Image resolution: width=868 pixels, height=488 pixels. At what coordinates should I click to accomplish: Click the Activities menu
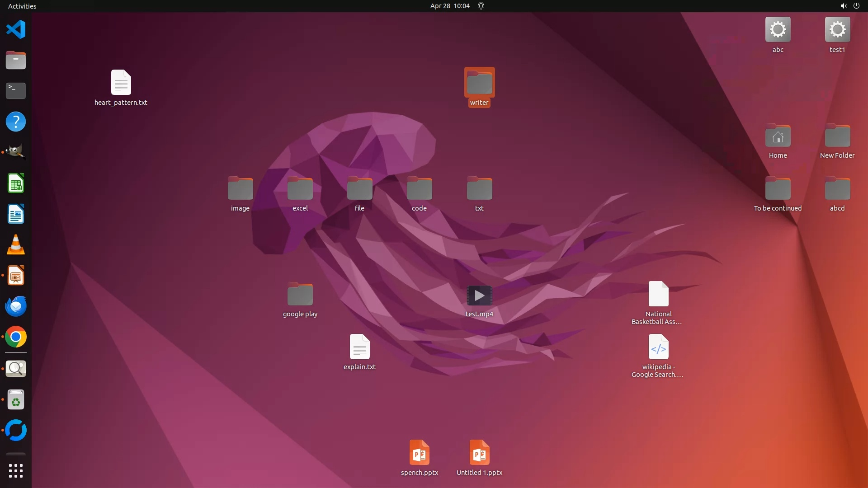point(22,6)
